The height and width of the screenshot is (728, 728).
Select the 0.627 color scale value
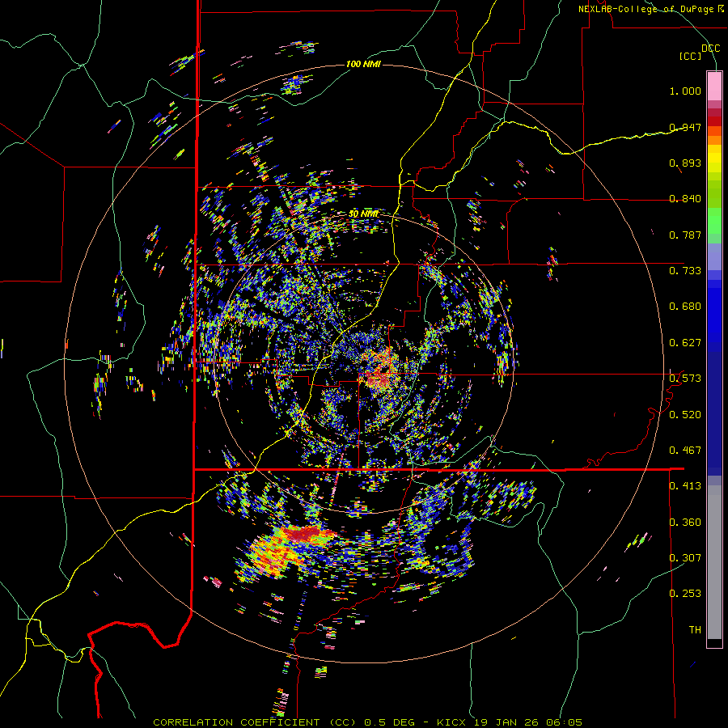(x=685, y=343)
